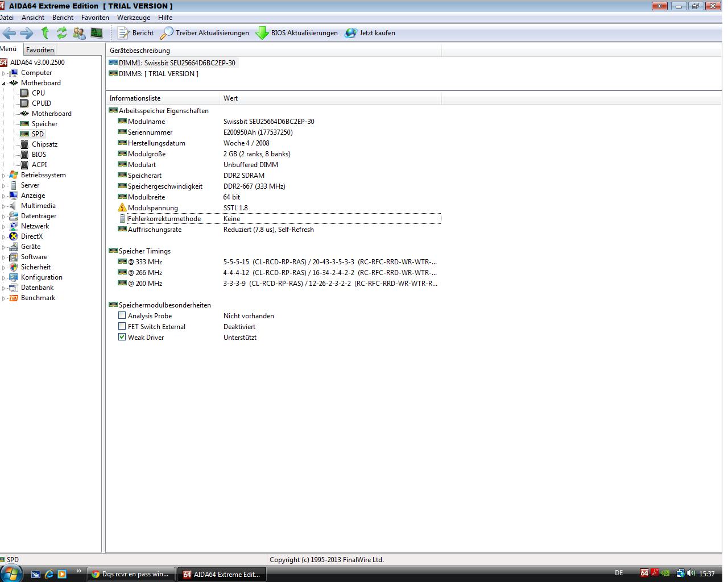Viewport: 728px width, 582px height.
Task: Expand the Datenträger tree node
Action: pos(3,217)
